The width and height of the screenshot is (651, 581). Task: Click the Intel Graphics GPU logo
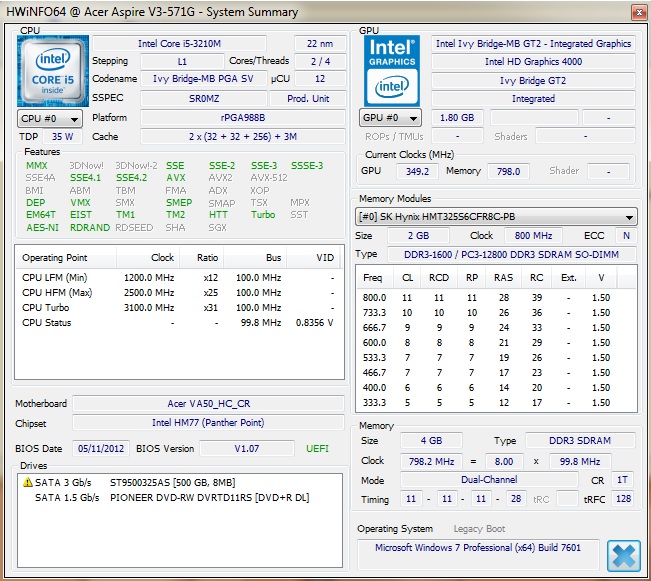pos(392,71)
